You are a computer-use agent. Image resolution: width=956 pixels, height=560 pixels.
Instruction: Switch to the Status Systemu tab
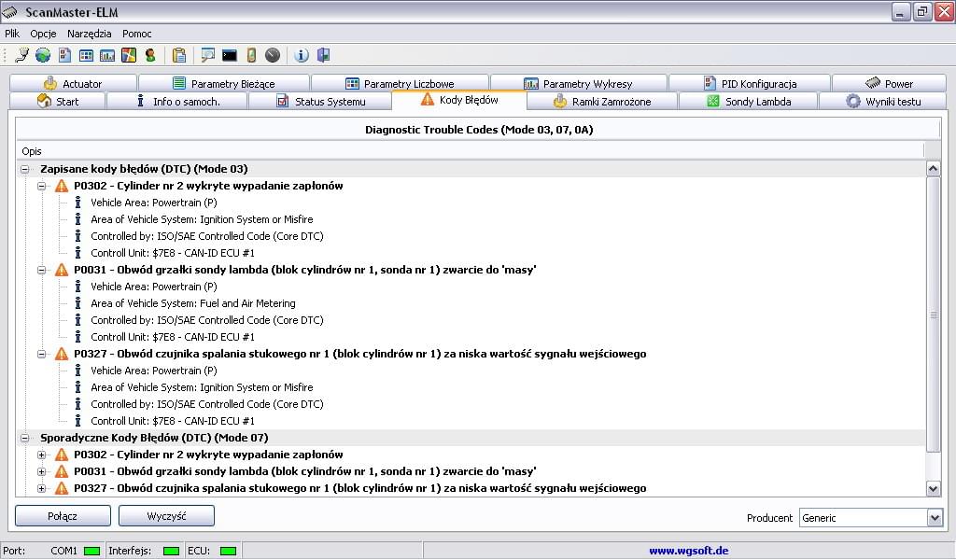321,102
